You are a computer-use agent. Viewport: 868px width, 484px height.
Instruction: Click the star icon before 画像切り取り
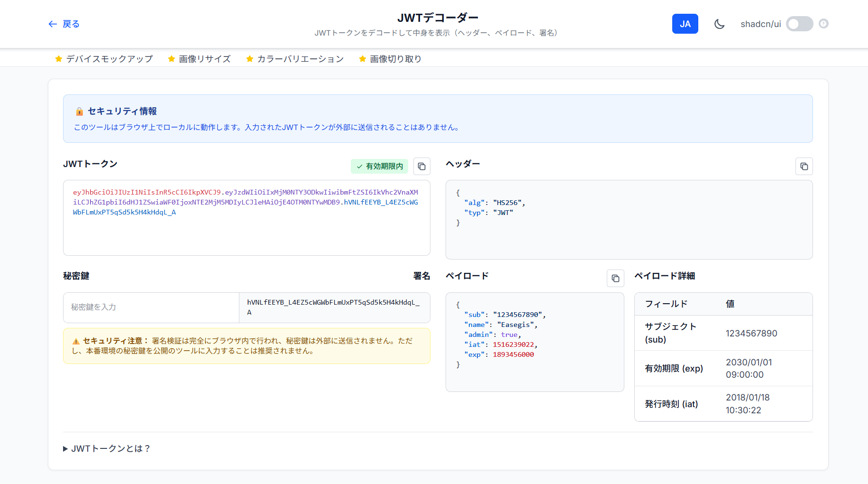pos(363,59)
